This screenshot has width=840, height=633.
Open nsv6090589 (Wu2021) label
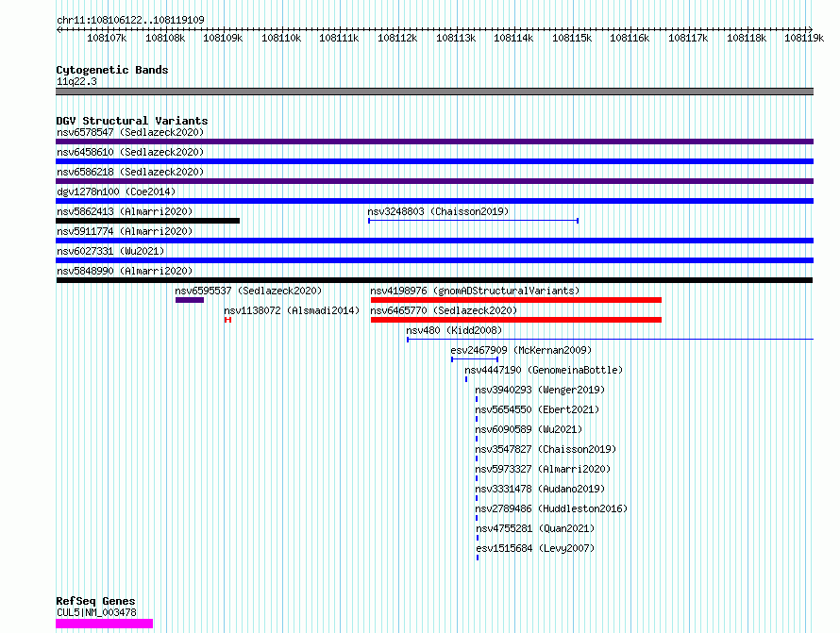pos(529,429)
